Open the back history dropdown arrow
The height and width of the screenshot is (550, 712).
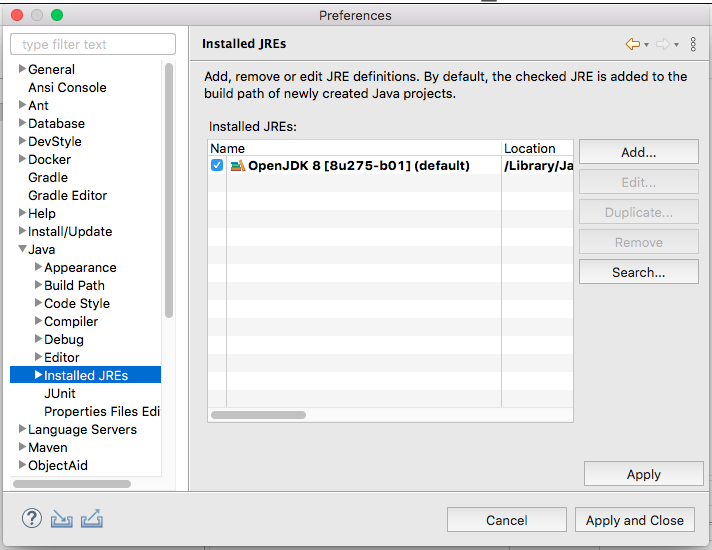[647, 45]
